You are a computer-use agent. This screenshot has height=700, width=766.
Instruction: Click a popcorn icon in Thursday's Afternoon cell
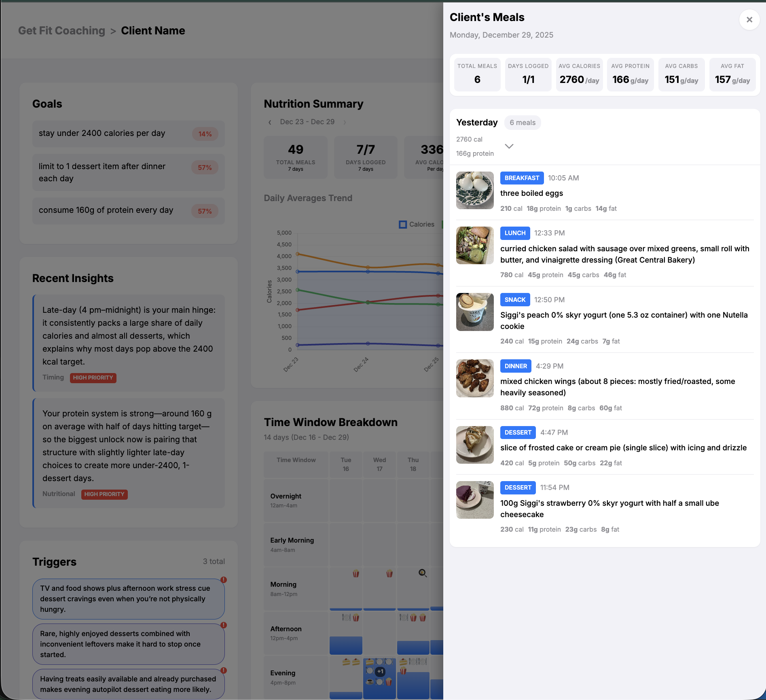(x=414, y=618)
